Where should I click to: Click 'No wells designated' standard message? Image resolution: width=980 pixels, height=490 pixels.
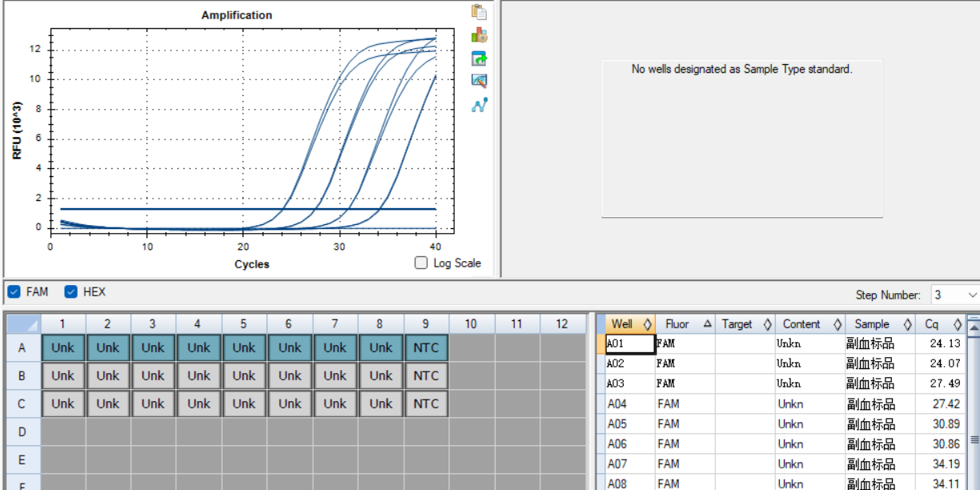742,69
